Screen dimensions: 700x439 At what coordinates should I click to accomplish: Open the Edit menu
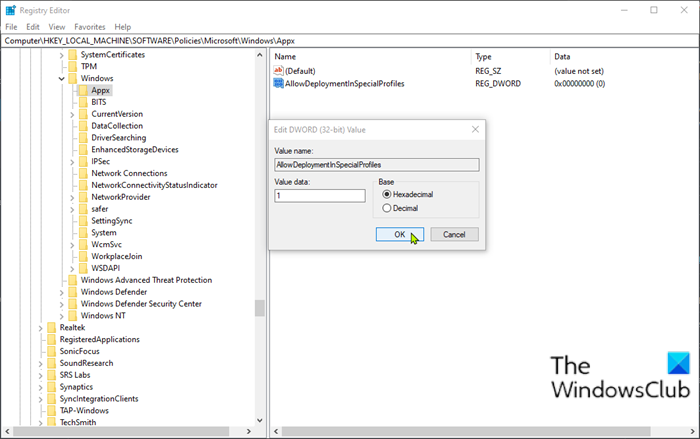(33, 27)
